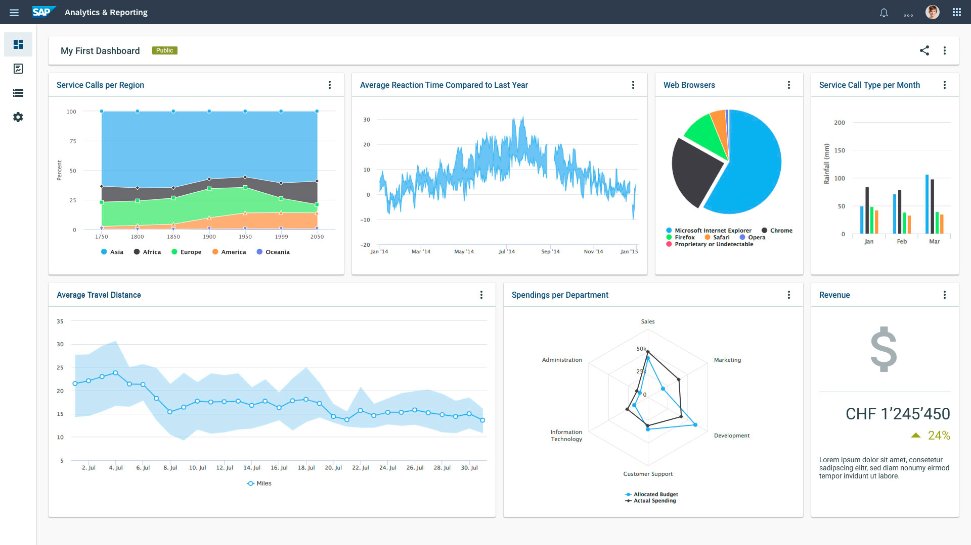Open Web Browsers card options menu

click(789, 85)
